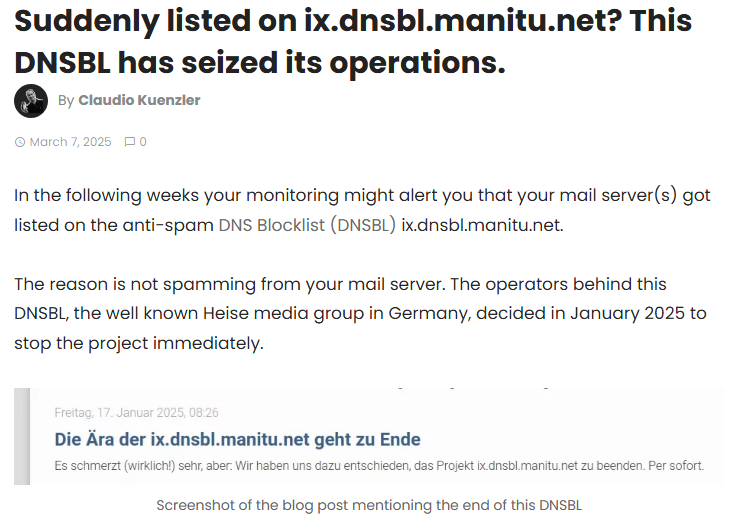Open the DNS Blocklist (DNSBL) link
739x529 pixels.
pyautogui.click(x=307, y=224)
